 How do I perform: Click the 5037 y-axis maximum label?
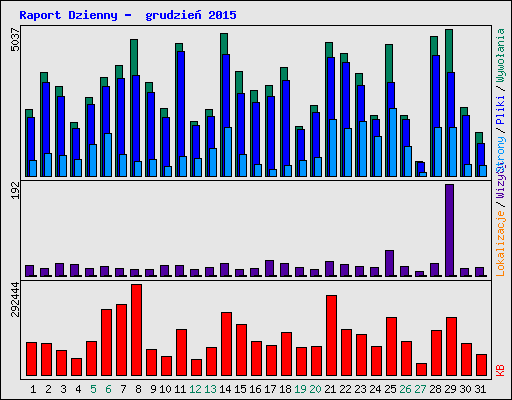click(15, 40)
